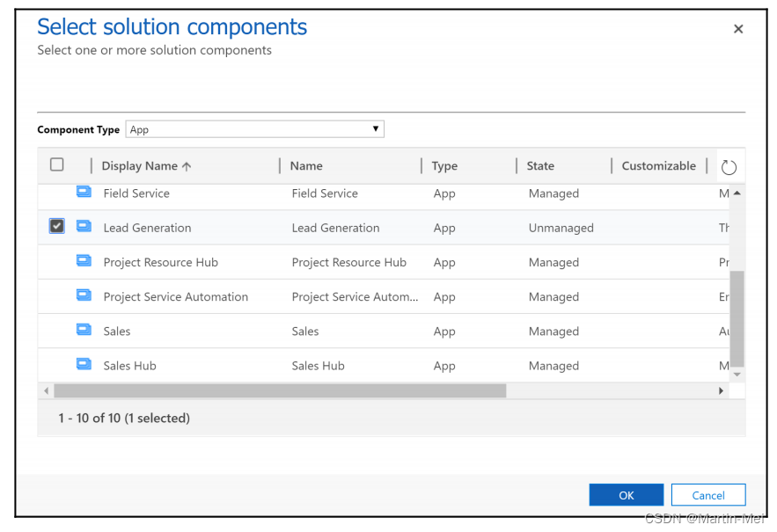Select the Project Service Automation display name
Screen dimensions: 777x532
pos(175,296)
